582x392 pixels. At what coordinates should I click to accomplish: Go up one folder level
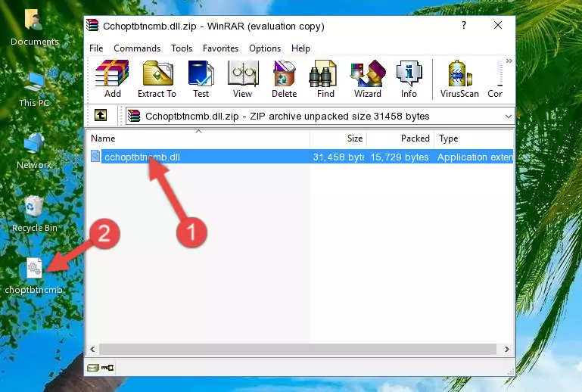(x=101, y=116)
